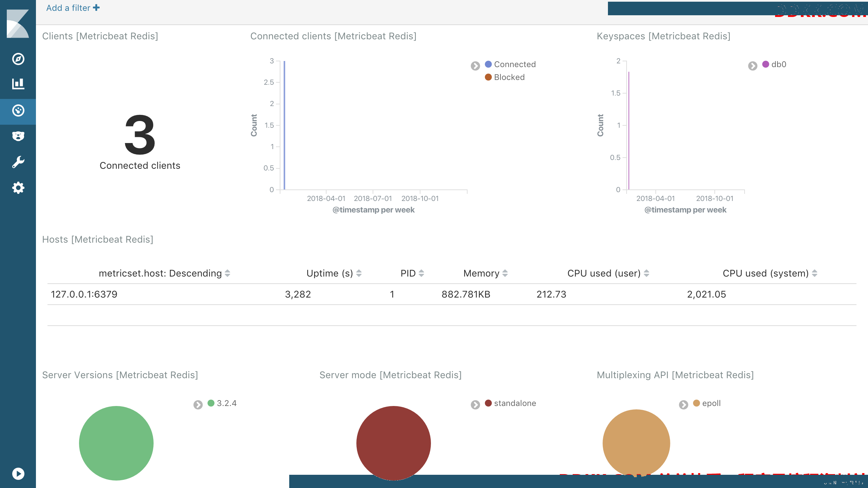Select 3.2.4 legend label
Screen dimensions: 868x488
coord(227,403)
